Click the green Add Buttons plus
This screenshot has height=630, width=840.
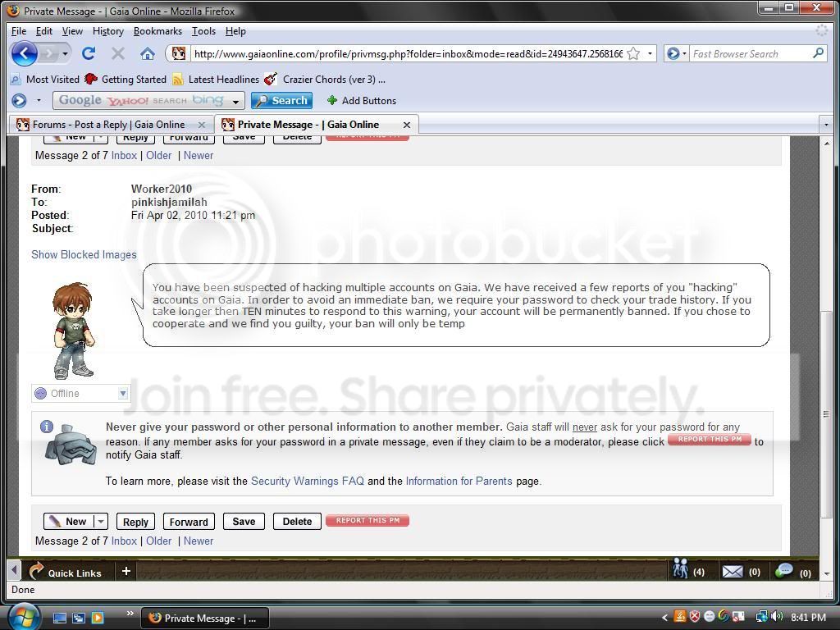coord(331,100)
